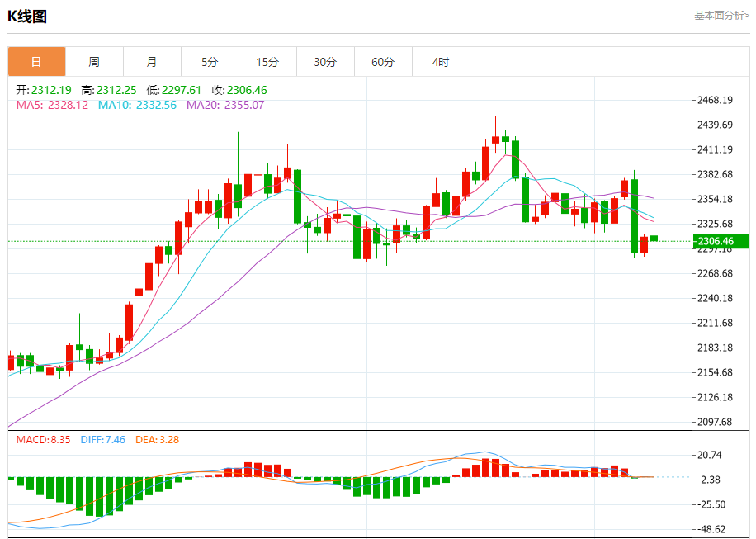Open the 4时 timeframe tab
Screen dimensions: 756x539
(x=442, y=62)
